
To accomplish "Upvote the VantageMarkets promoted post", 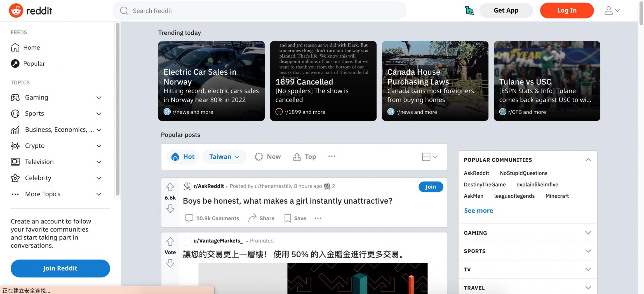I will tap(170, 241).
